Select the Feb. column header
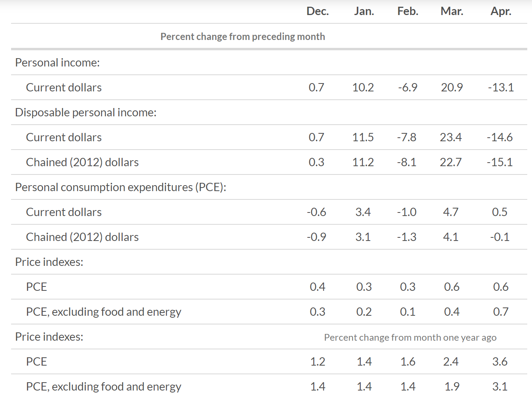The height and width of the screenshot is (402, 532). click(408, 11)
